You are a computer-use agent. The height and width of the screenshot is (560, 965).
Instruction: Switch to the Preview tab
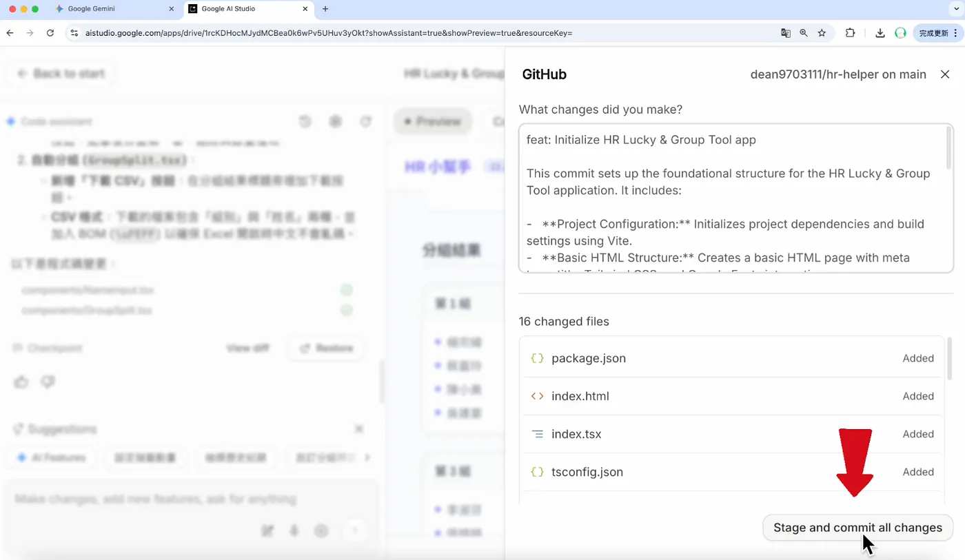(432, 121)
